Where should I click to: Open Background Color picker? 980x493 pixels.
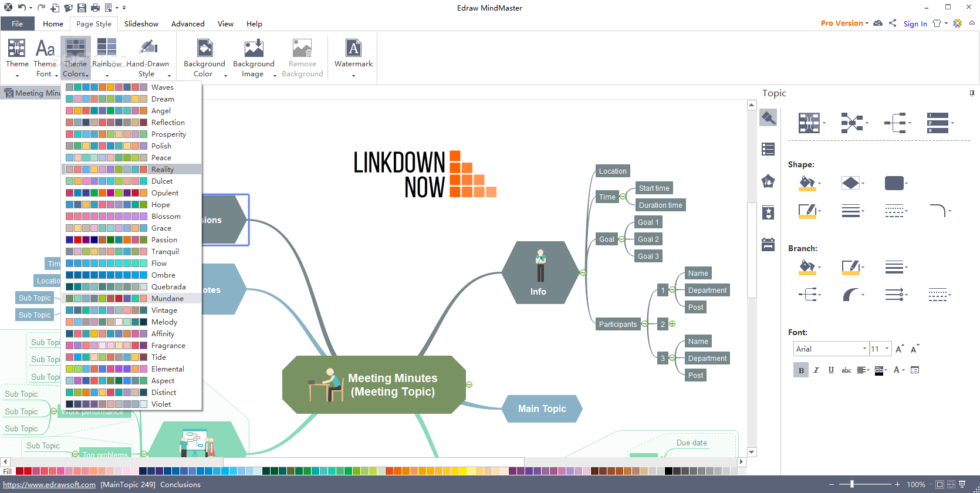tap(204, 58)
